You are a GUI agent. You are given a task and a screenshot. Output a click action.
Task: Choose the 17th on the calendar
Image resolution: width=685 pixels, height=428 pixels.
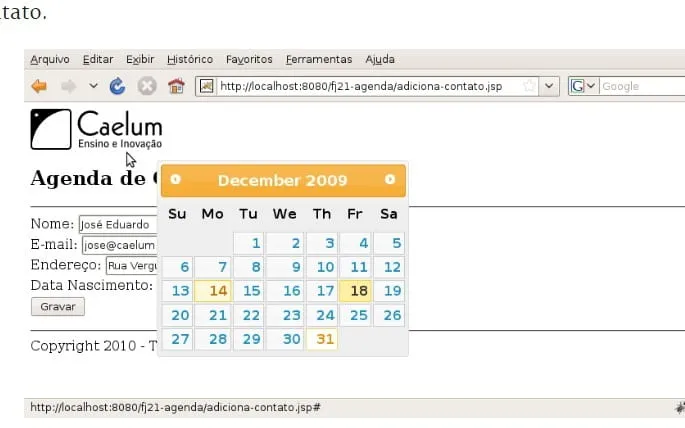(322, 291)
